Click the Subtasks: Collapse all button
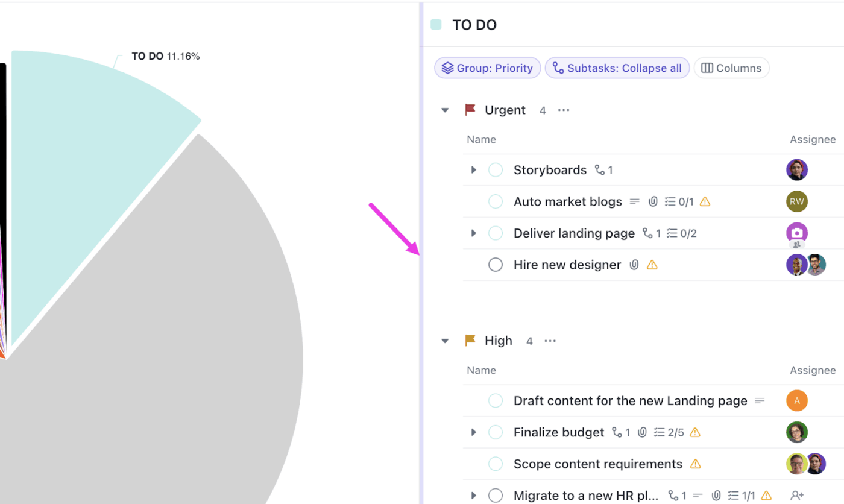The height and width of the screenshot is (504, 844). [x=617, y=68]
